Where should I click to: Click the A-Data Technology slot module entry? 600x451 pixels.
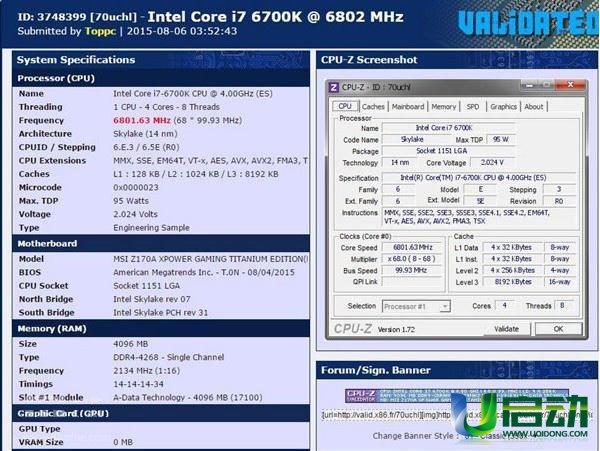tap(188, 397)
